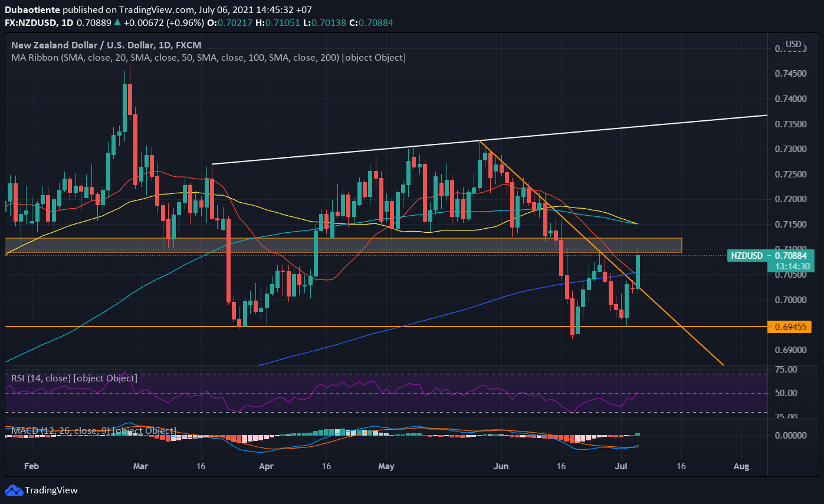824x504 pixels.
Task: Select the orange descending trendline
Action: click(602, 252)
